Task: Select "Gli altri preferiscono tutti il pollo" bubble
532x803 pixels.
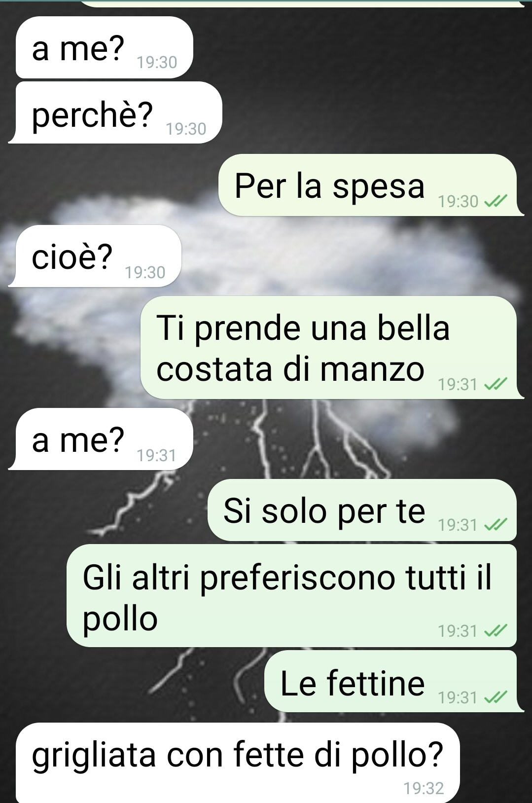Action: tap(291, 596)
